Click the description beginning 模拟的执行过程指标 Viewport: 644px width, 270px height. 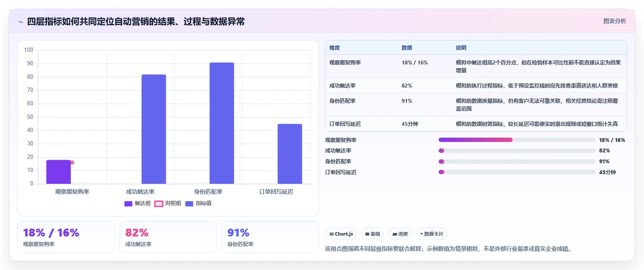click(537, 85)
